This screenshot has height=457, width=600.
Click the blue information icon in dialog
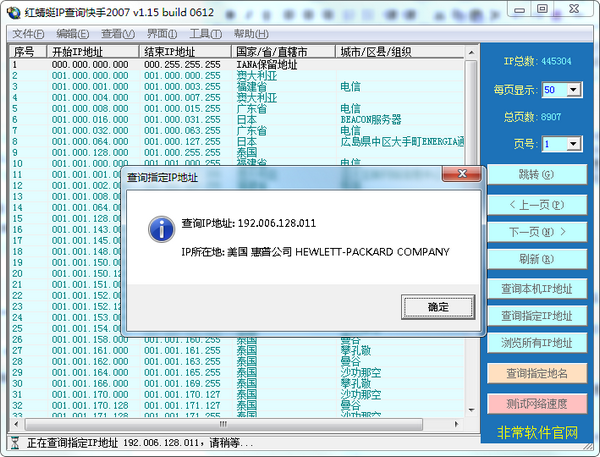click(160, 228)
